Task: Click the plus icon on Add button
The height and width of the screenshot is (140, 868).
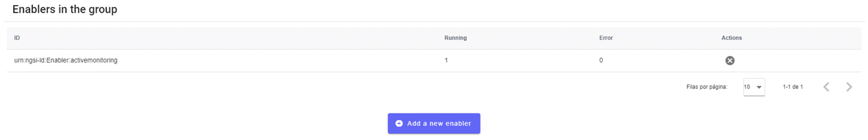Action: point(399,124)
